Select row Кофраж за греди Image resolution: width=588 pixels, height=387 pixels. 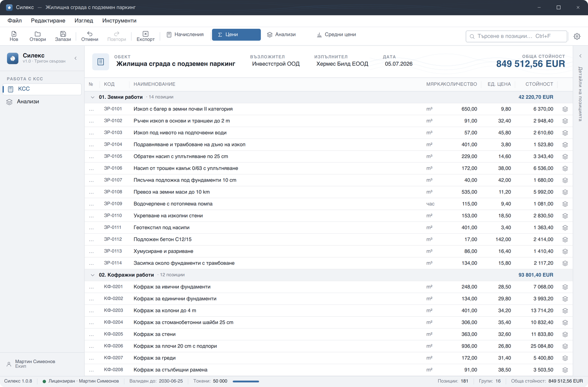[329, 358]
